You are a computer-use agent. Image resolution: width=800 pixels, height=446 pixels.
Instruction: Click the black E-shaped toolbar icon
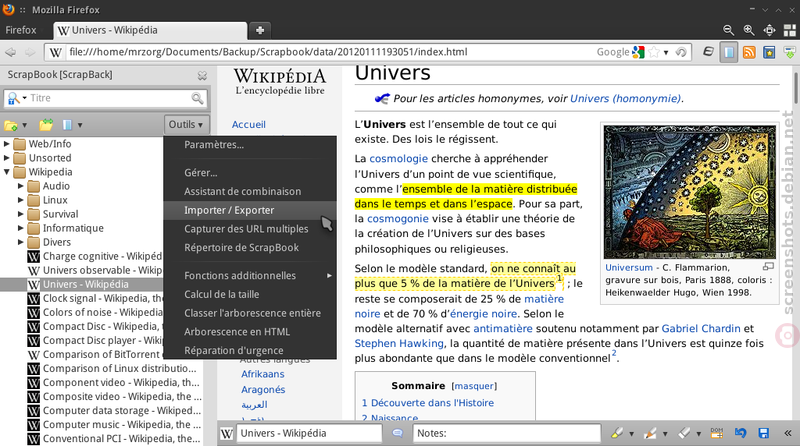(x=708, y=52)
